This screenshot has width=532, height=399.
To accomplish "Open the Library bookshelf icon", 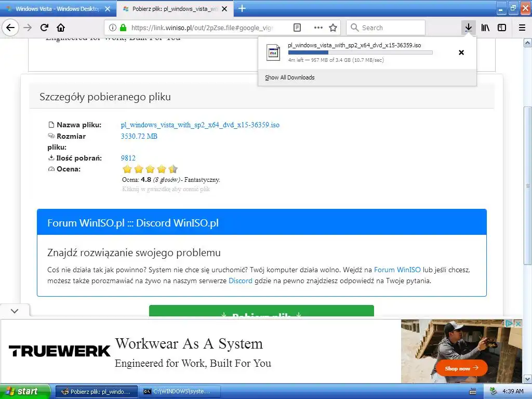I will click(x=485, y=28).
